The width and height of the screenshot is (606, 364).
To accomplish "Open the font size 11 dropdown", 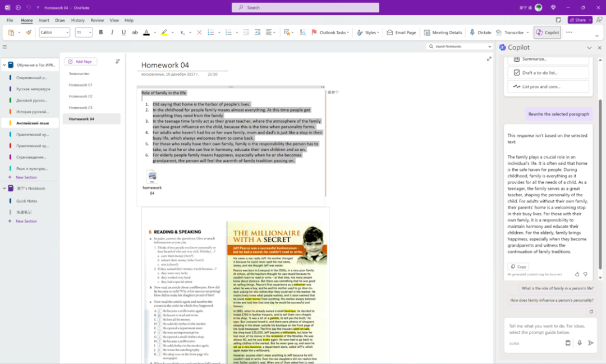I will click(x=90, y=33).
